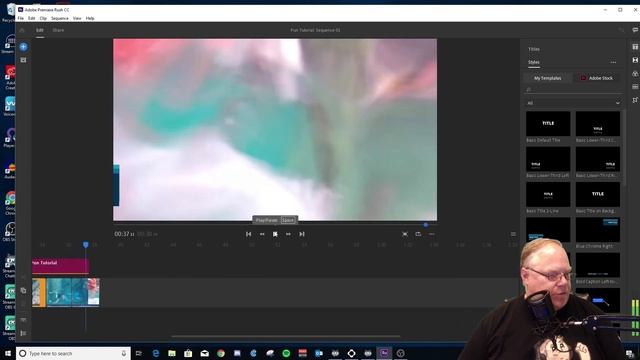Open File Explorer from taskbar
This screenshot has height=360, width=640.
click(x=172, y=353)
